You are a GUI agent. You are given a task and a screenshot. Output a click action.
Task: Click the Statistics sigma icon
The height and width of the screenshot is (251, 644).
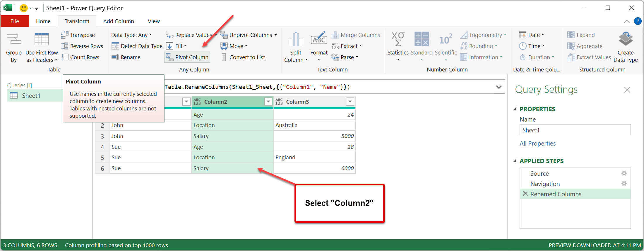pos(398,39)
